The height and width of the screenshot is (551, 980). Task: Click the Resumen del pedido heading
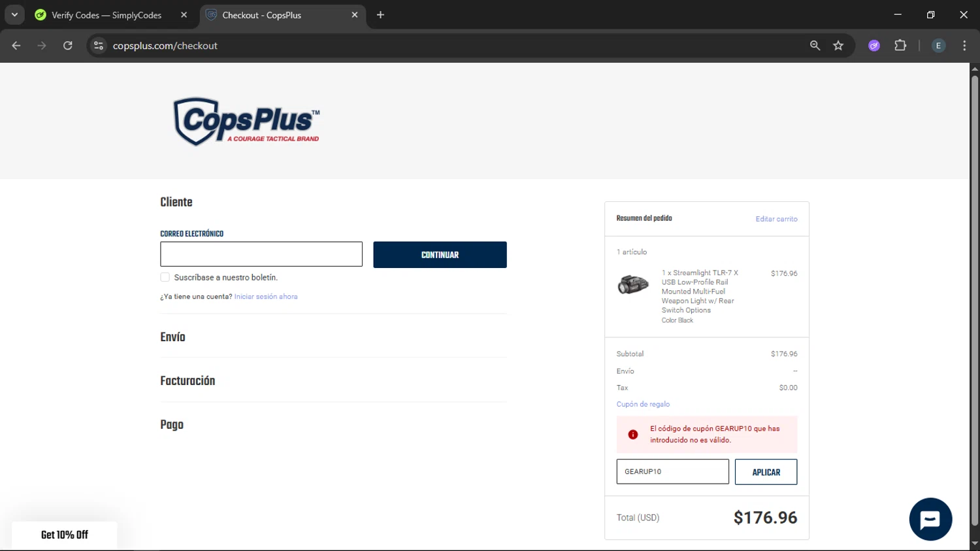pyautogui.click(x=644, y=218)
